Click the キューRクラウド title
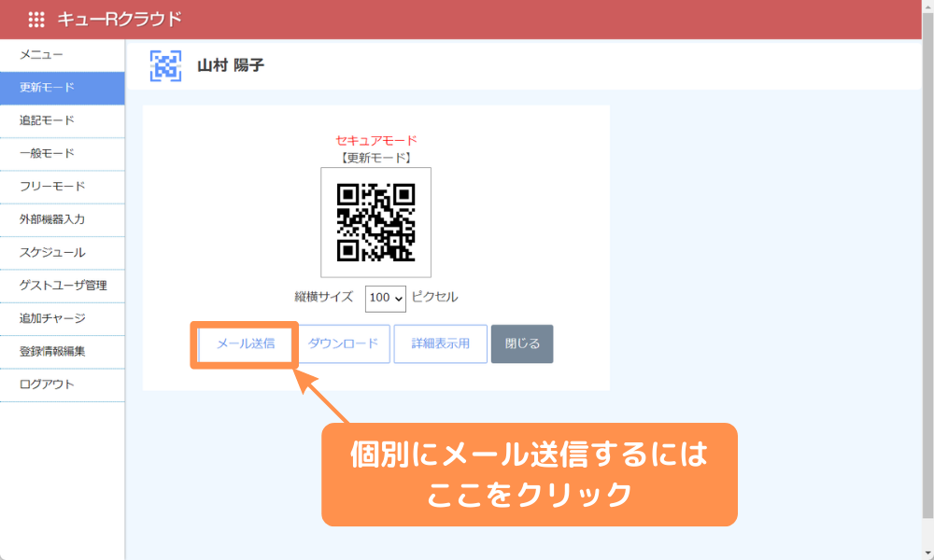The width and height of the screenshot is (934, 560). coord(120,20)
